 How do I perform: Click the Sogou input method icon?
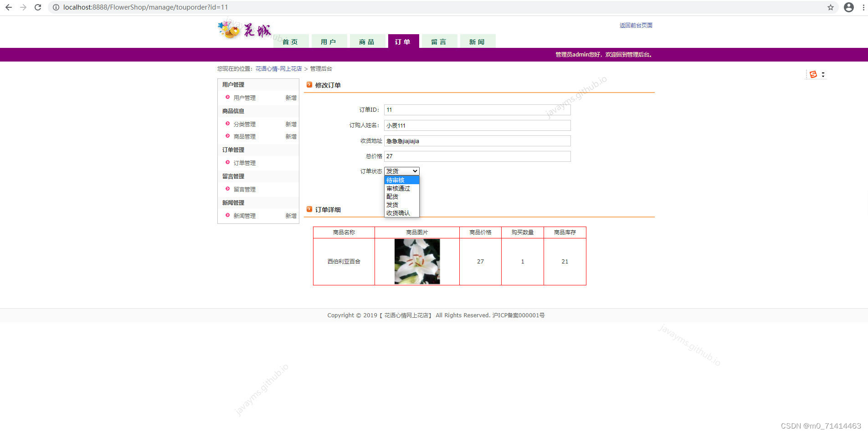(813, 74)
